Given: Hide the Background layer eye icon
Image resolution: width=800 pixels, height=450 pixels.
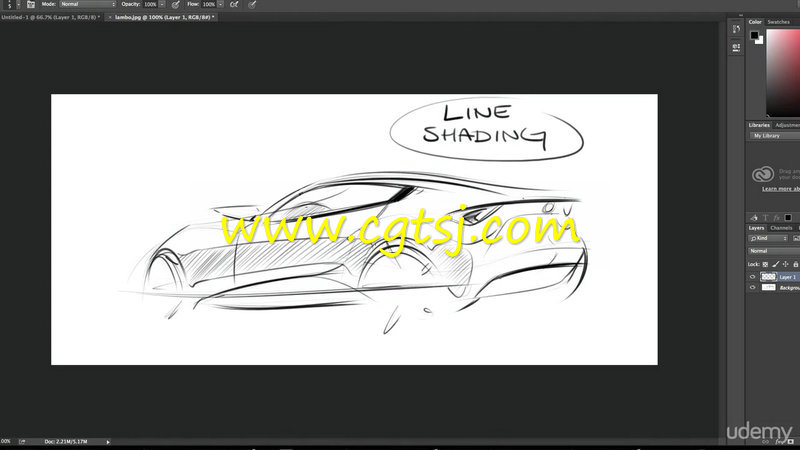Looking at the screenshot, I should pos(753,288).
